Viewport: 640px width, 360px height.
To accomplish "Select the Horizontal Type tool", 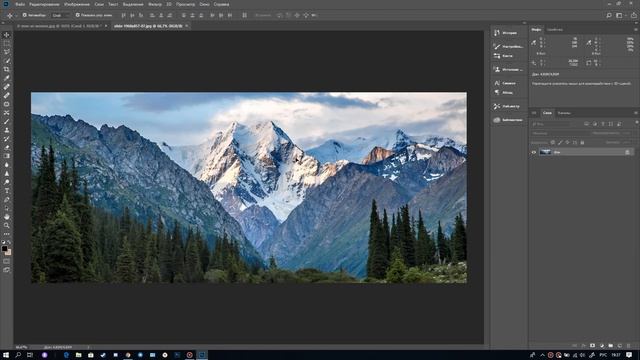I will pos(7,191).
